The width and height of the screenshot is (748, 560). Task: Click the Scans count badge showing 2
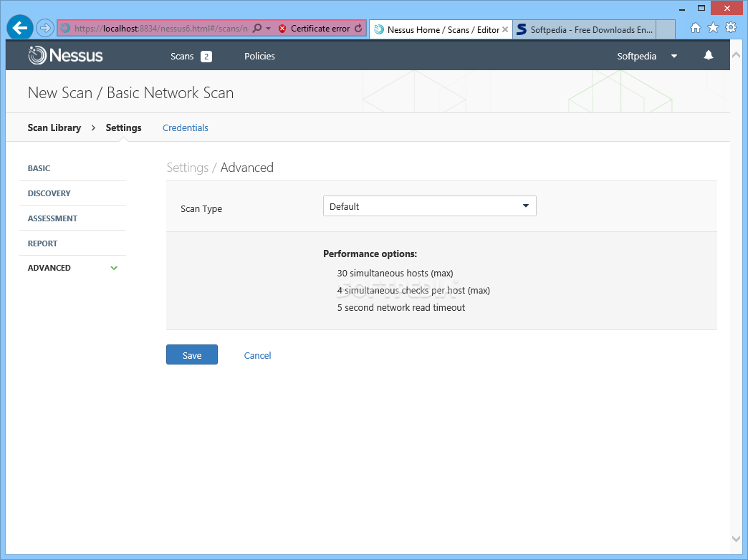(x=206, y=57)
